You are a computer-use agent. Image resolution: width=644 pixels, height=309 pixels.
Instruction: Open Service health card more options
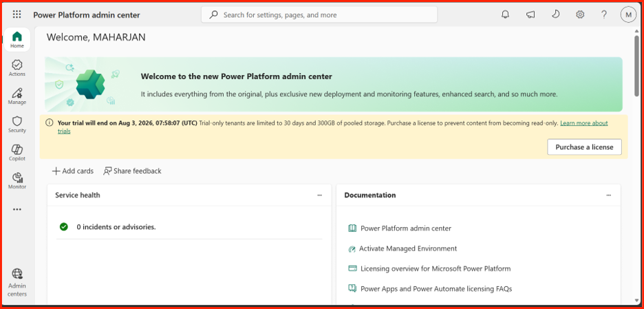point(319,195)
